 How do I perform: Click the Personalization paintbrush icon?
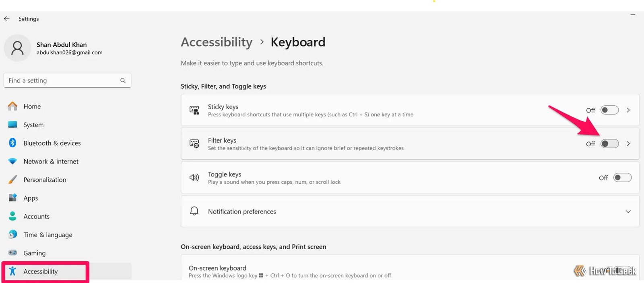pyautogui.click(x=13, y=180)
